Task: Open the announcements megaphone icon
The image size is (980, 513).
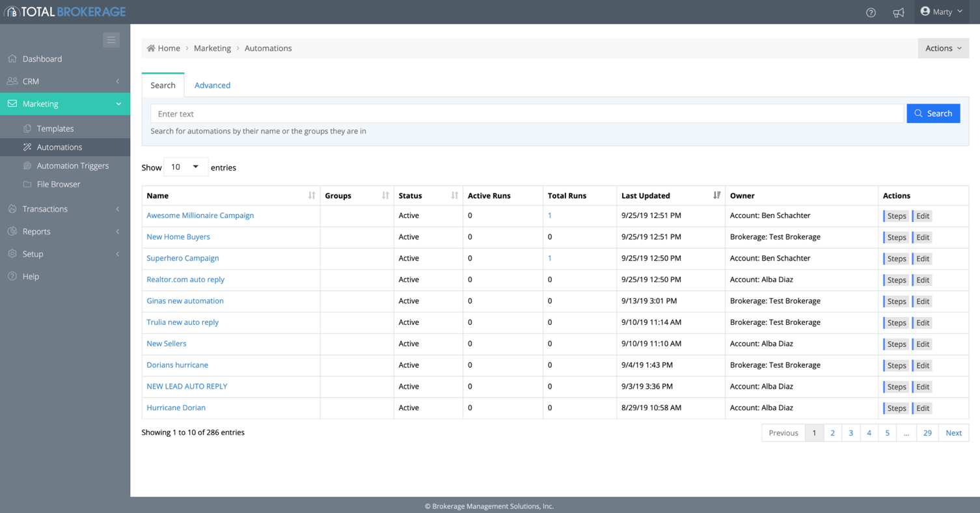Action: [899, 12]
